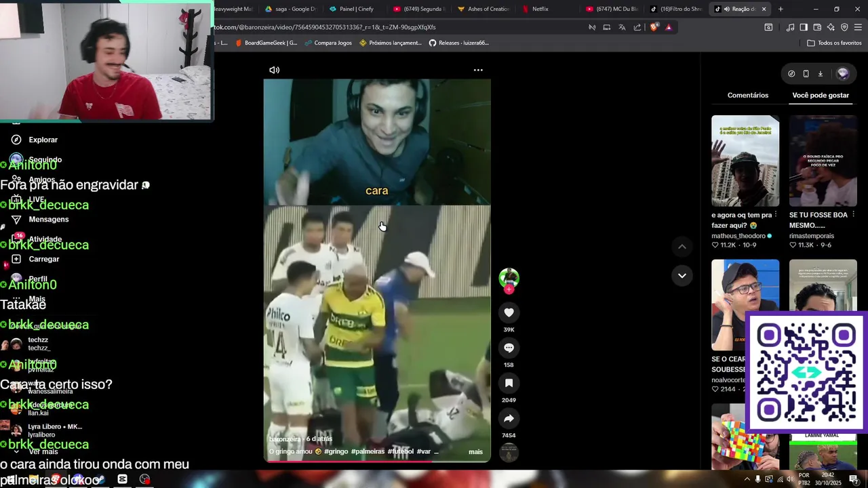Click the tab search icon in toolbar

point(768,27)
